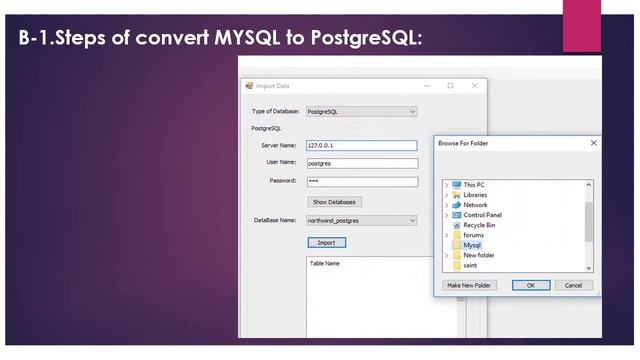Image resolution: width=640 pixels, height=360 pixels.
Task: Expand the forums folder node
Action: coord(447,235)
